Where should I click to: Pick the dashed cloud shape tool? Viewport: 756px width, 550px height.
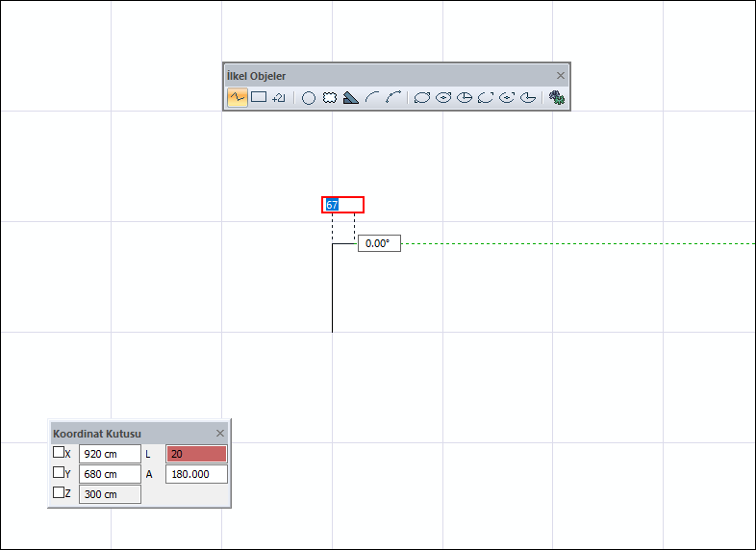330,98
